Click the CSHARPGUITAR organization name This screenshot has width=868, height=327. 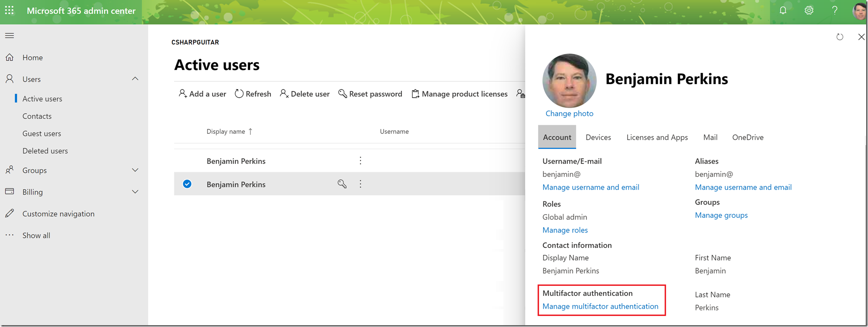[x=195, y=42]
